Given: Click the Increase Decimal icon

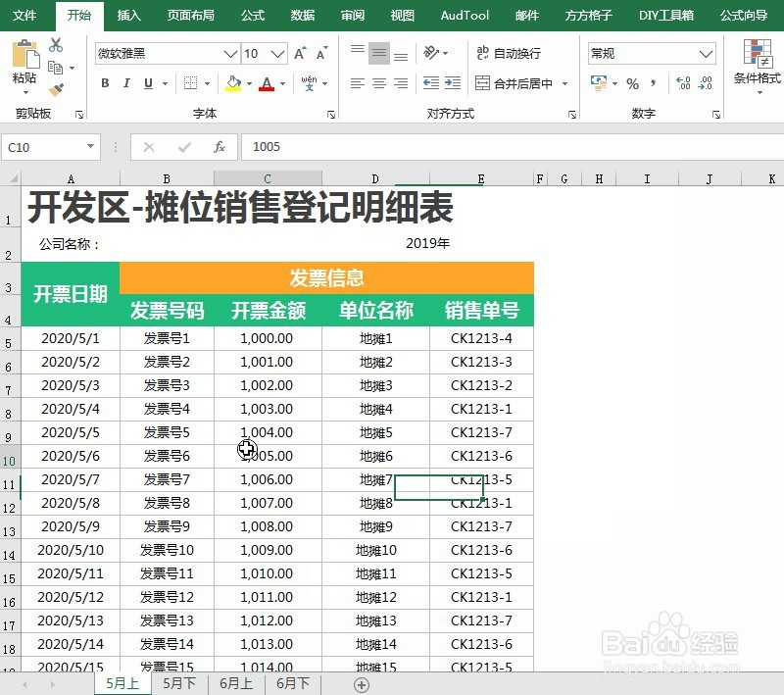Looking at the screenshot, I should [x=683, y=82].
